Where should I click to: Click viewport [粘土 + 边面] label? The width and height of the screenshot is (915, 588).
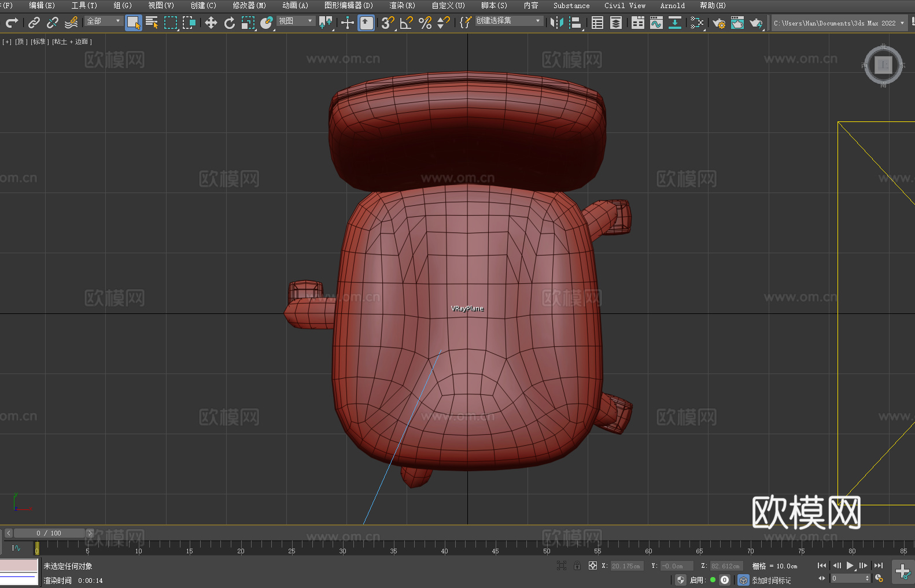[x=72, y=42]
